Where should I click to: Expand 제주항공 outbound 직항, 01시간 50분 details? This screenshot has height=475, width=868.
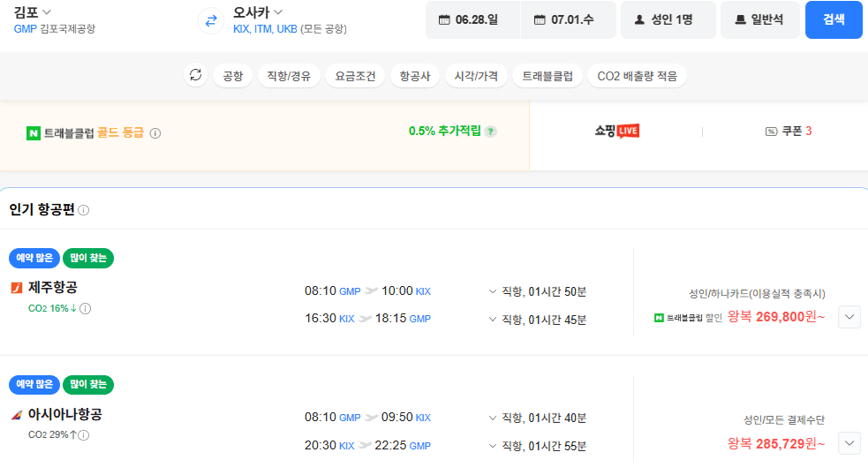[x=537, y=291]
